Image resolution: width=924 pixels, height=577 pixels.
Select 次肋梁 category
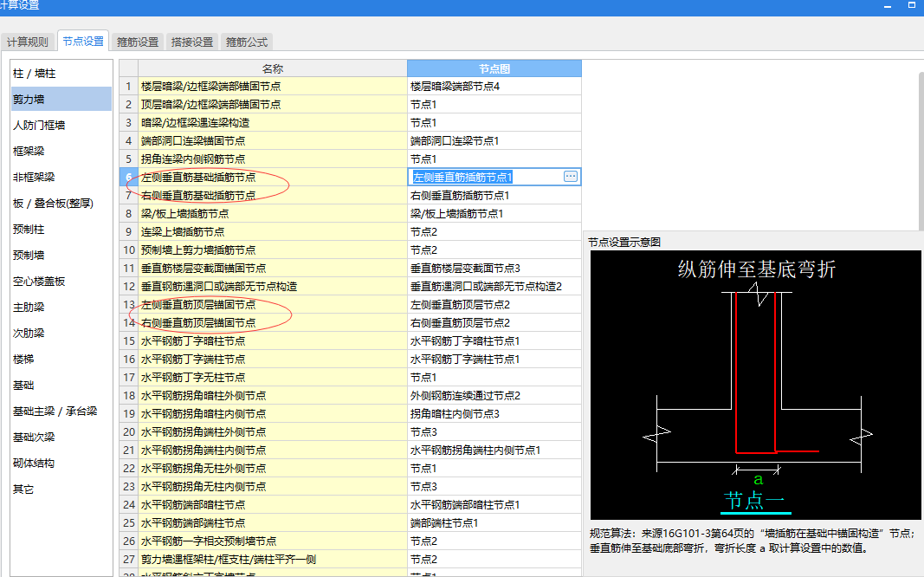coord(61,333)
